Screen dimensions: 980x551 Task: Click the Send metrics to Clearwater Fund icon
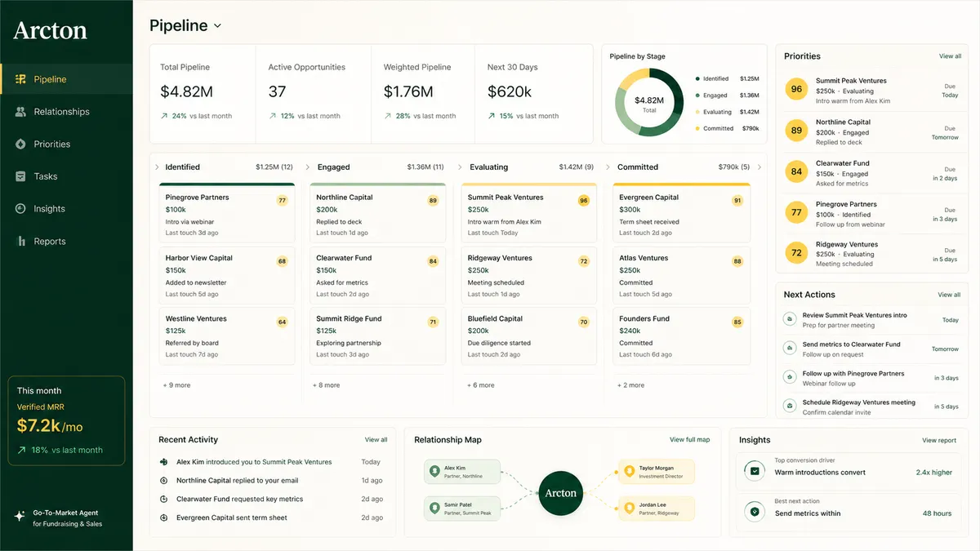click(789, 349)
